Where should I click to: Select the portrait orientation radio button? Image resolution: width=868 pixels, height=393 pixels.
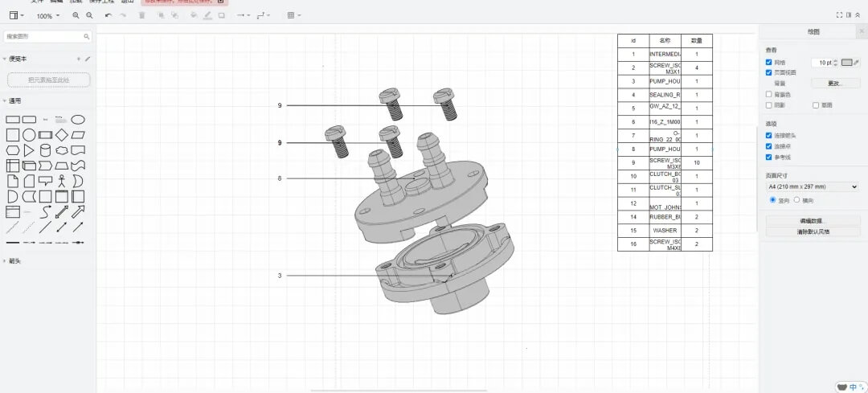[773, 200]
